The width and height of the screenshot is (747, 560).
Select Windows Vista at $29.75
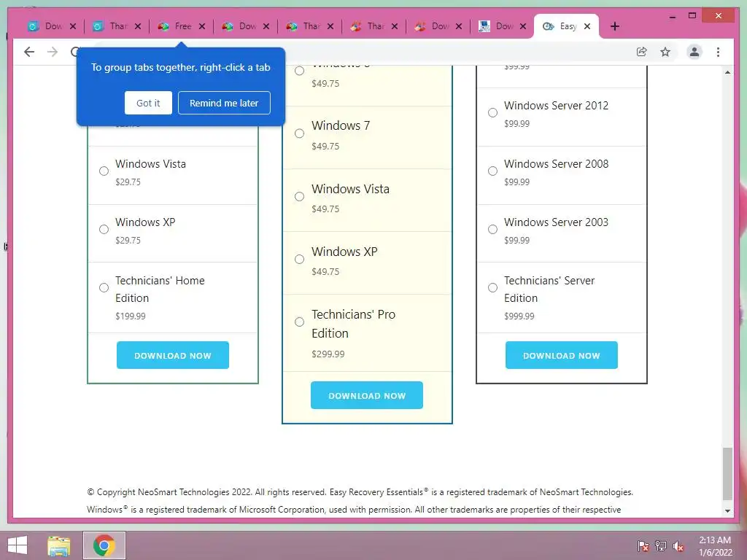pyautogui.click(x=104, y=171)
